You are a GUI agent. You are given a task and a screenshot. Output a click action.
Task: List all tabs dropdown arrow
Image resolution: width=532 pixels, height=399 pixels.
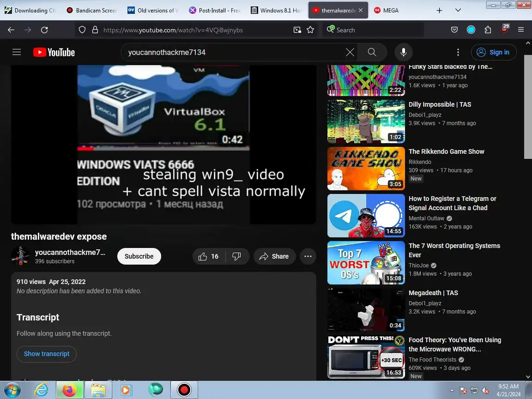pos(458,10)
